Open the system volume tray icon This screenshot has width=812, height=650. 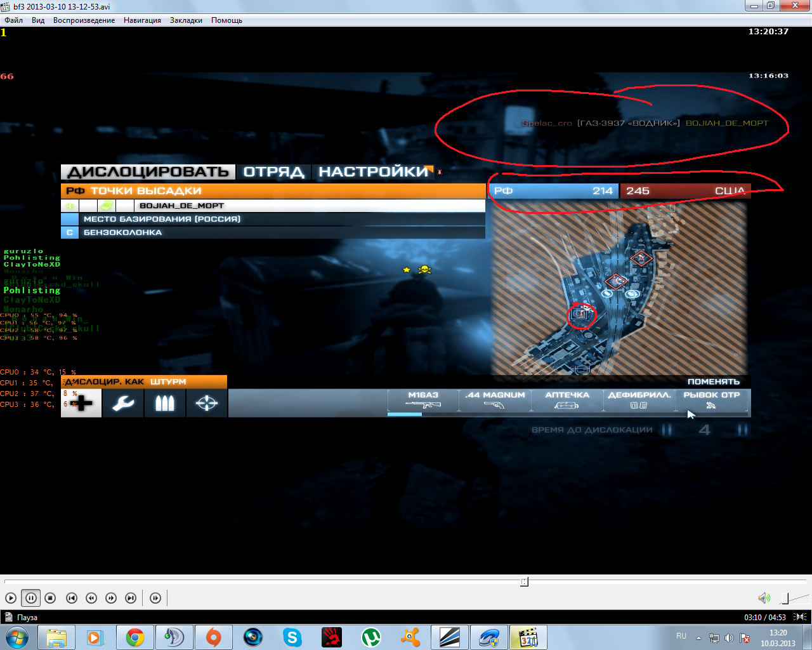(x=729, y=638)
